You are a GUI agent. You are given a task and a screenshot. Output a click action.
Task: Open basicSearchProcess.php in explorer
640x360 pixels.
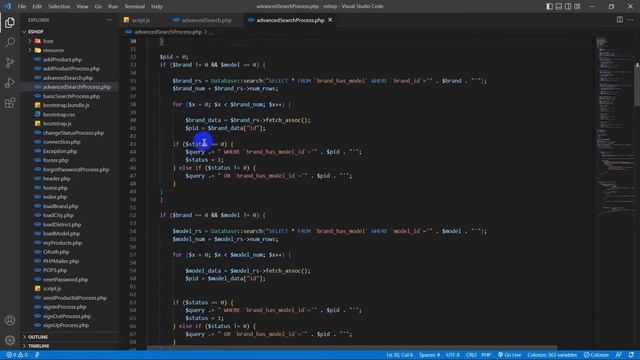70,96
